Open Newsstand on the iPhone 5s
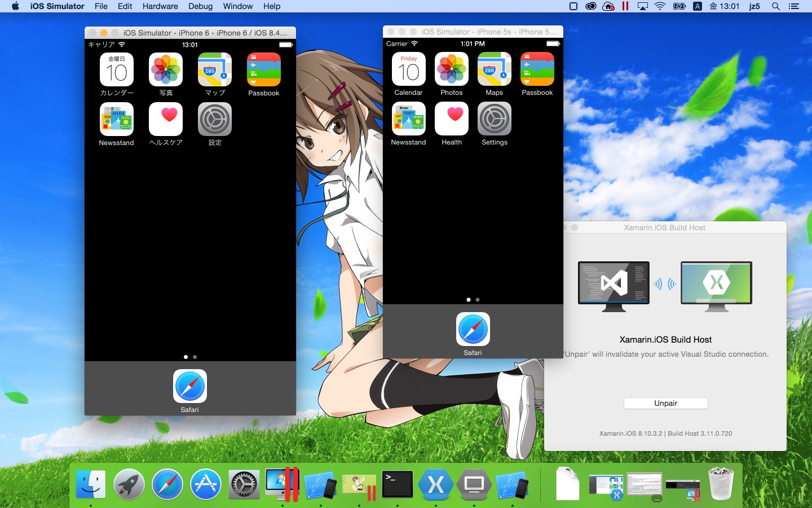812x508 pixels. [x=408, y=119]
